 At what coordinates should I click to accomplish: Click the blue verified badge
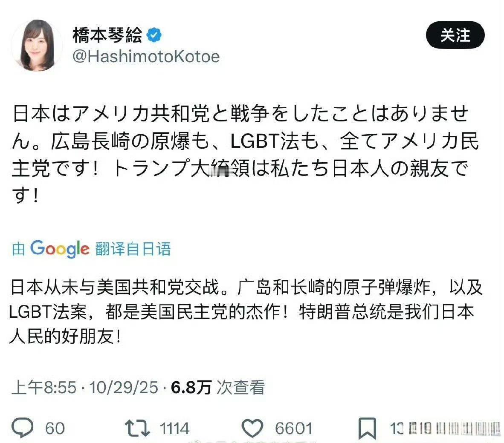point(154,35)
